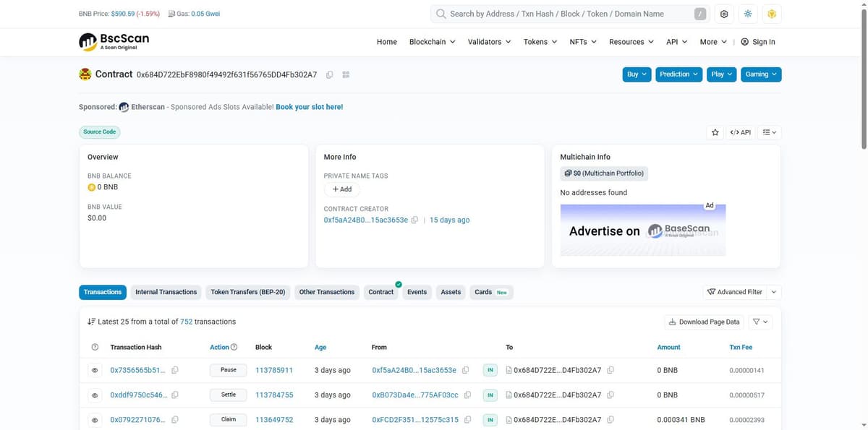The image size is (868, 430).
Task: Preview transaction 0x7356565b51 eye icon
Action: pyautogui.click(x=95, y=370)
